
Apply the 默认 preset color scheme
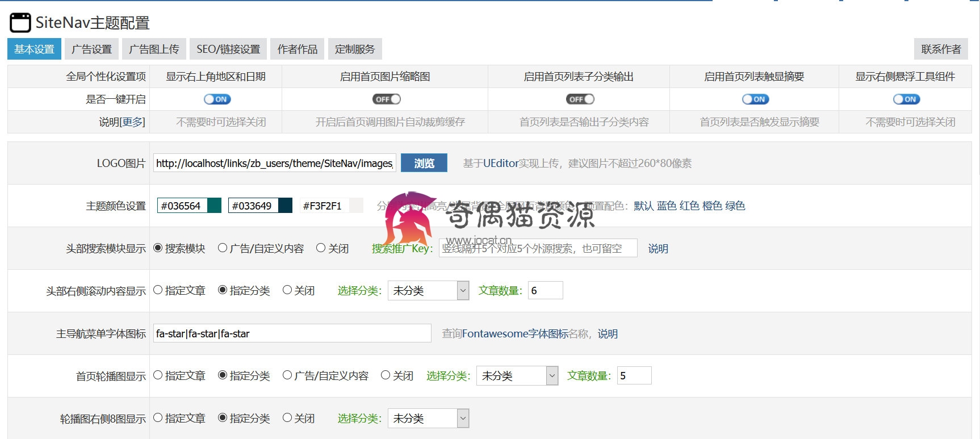click(644, 206)
